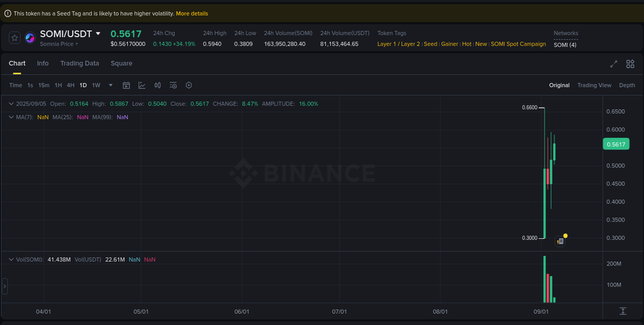Image resolution: width=644 pixels, height=325 pixels.
Task: Switch to the Trading Data tab
Action: (x=79, y=63)
